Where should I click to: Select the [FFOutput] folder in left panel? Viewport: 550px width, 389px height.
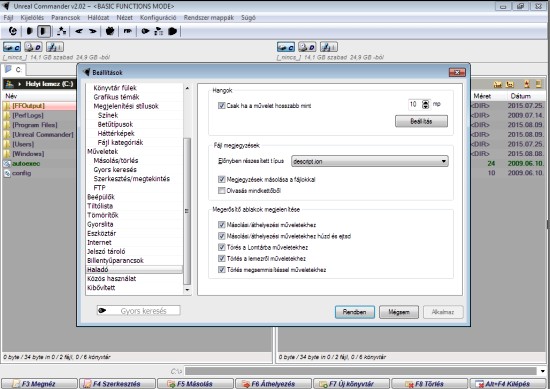39,106
